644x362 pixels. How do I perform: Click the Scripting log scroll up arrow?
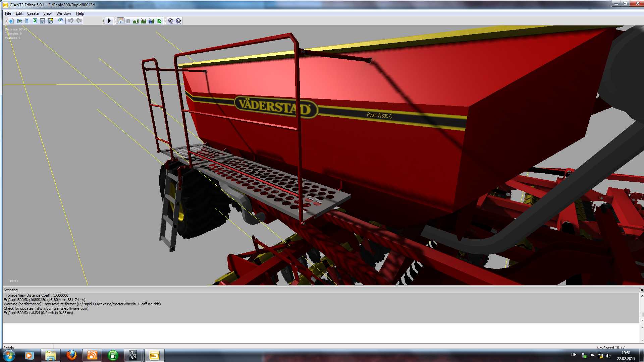point(642,296)
